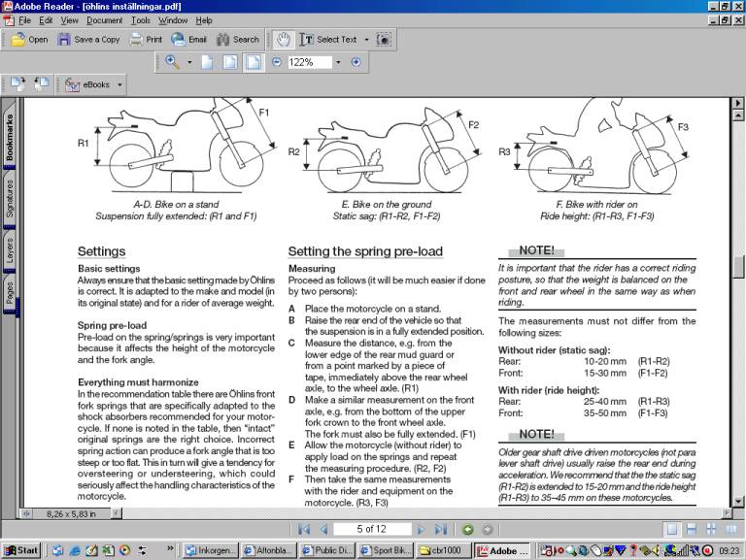Go to previous page arrow

tap(324, 529)
